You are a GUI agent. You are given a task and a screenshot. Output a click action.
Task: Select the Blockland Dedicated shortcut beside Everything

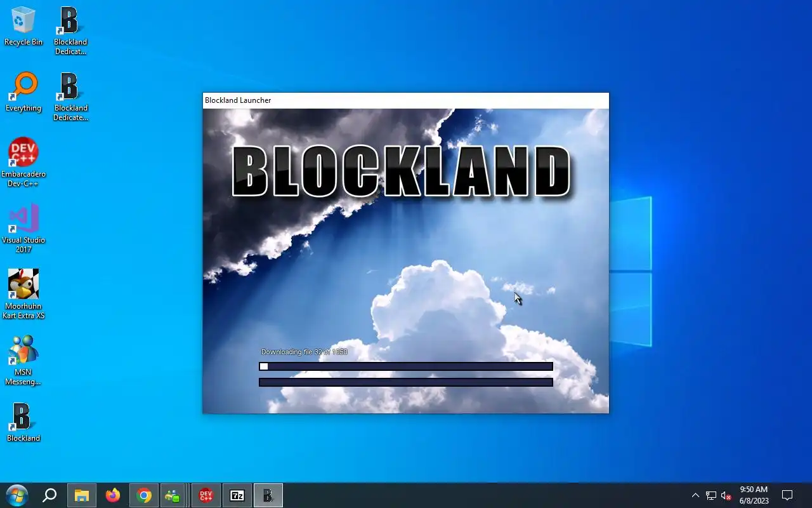(70, 97)
